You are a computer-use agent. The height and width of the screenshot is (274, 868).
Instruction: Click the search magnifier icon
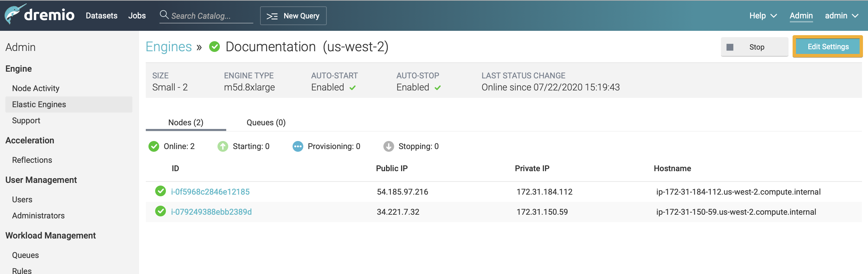point(164,15)
